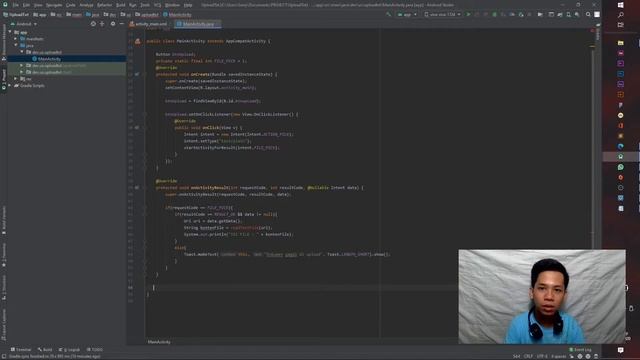This screenshot has width=640, height=360.
Task: Open the Build tool window at bottom
Action: 45,350
